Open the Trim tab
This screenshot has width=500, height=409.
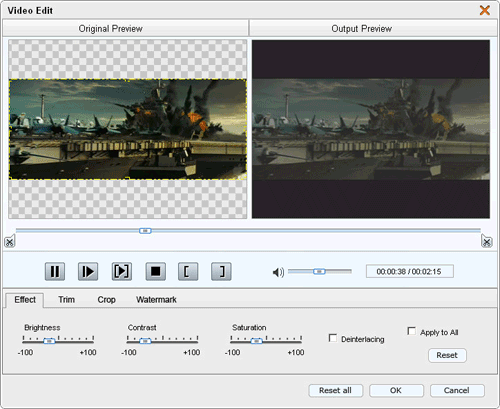67,300
